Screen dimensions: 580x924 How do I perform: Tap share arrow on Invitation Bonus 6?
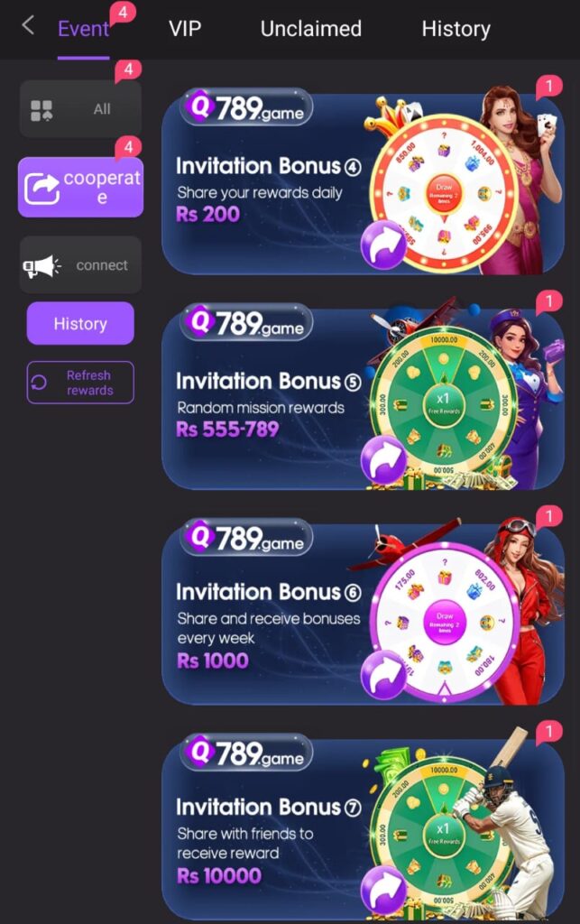383,675
